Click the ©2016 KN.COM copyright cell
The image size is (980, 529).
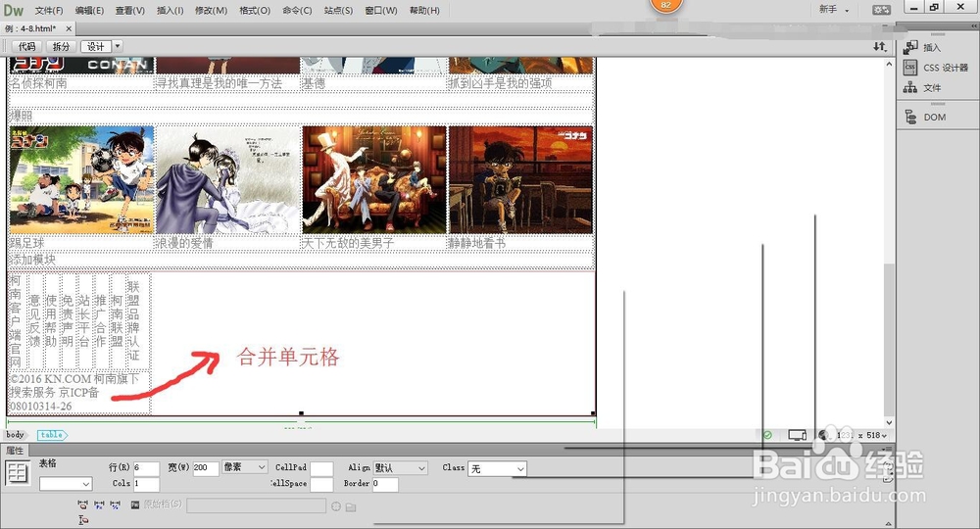click(78, 392)
